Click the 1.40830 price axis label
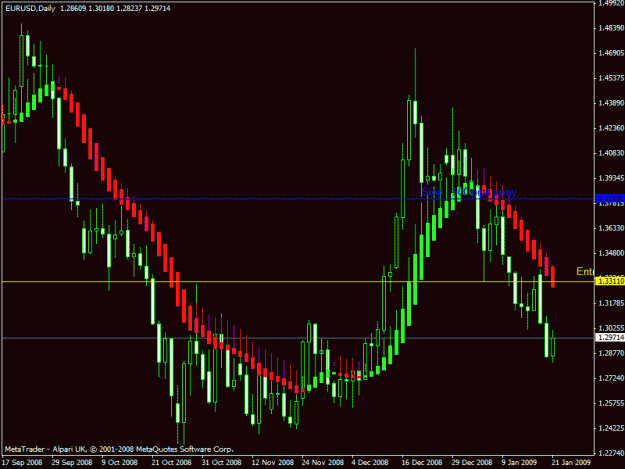 (611, 153)
